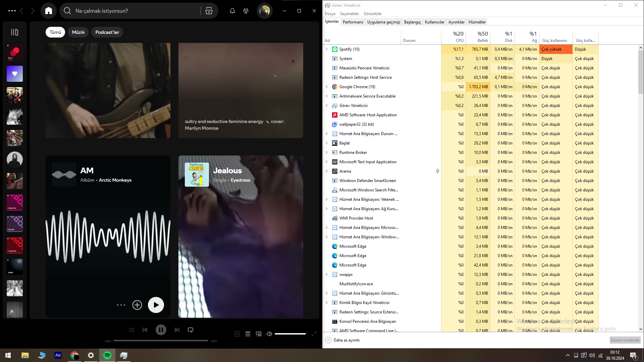Adjust the Spotify volume slider
Screen dimensions: 644x362
[290, 334]
